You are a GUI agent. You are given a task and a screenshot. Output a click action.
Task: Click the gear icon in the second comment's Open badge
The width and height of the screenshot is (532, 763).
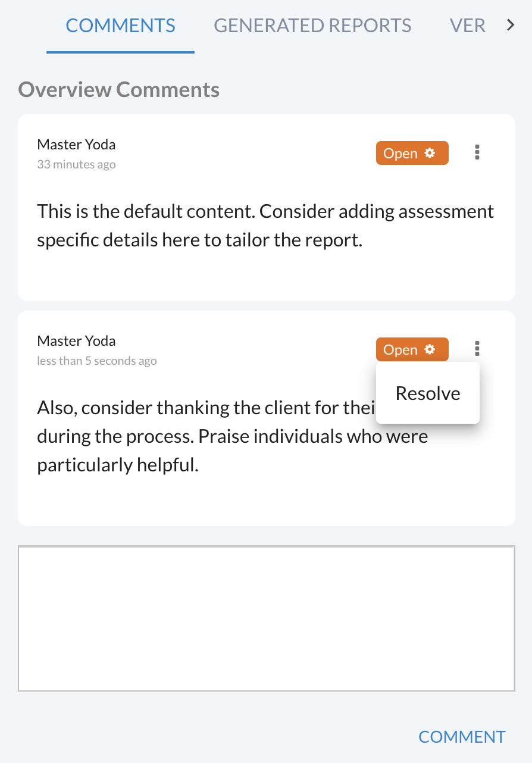pos(430,349)
